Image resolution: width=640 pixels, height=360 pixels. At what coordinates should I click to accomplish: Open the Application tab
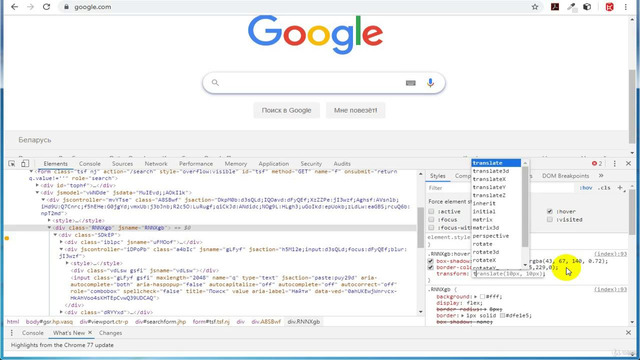(273, 164)
